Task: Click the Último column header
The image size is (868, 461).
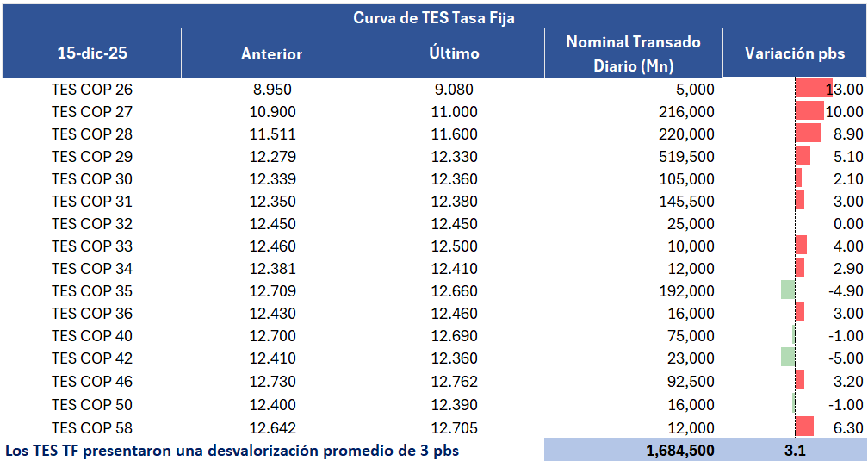Action: tap(453, 53)
